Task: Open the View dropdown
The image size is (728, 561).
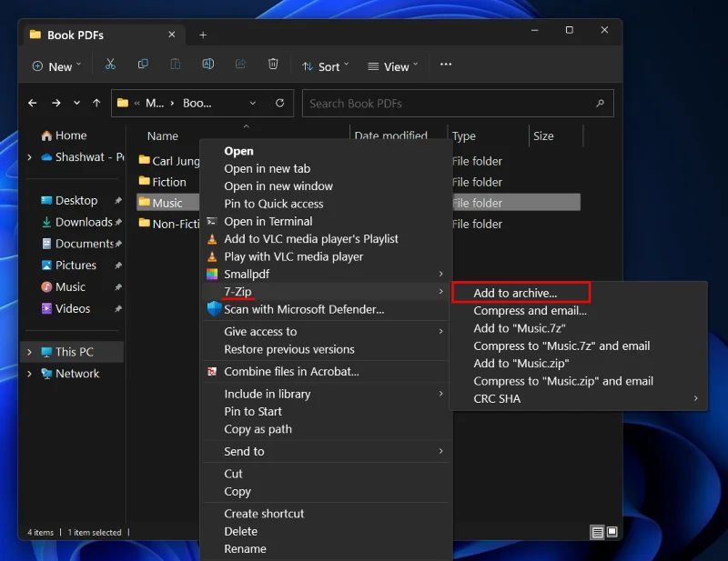Action: click(x=392, y=65)
